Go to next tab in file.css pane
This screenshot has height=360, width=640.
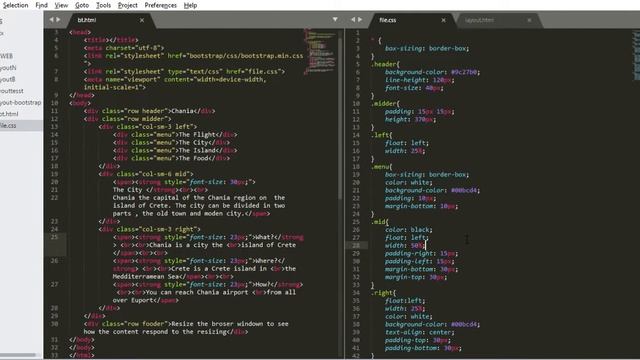(360, 20)
